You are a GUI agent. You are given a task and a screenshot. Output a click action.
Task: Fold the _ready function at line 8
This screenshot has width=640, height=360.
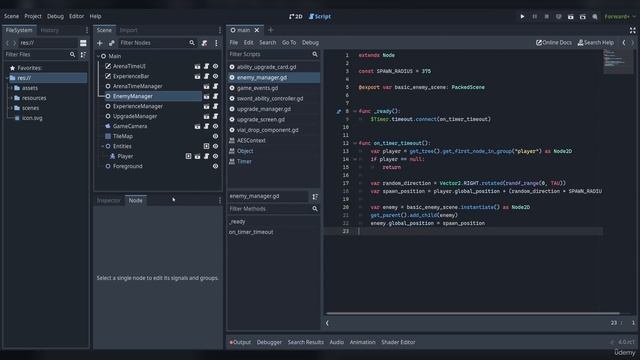click(355, 111)
